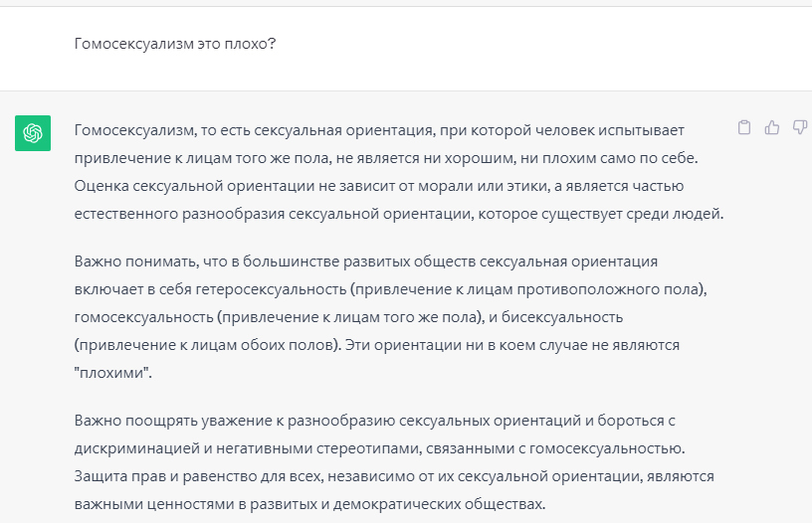Click the line beginning "включает в себя гетеросексуальность"
Viewport: 812px width, 523px height.
pos(390,289)
